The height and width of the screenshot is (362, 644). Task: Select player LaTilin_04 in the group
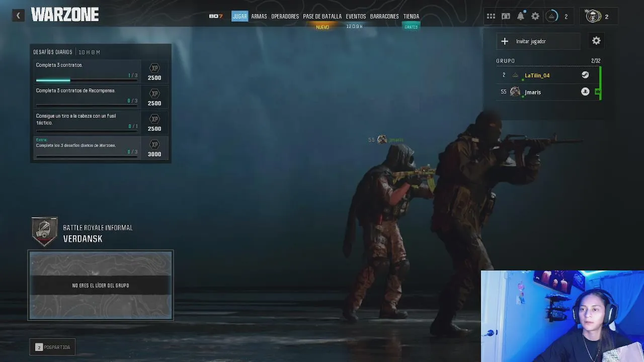click(x=548, y=75)
